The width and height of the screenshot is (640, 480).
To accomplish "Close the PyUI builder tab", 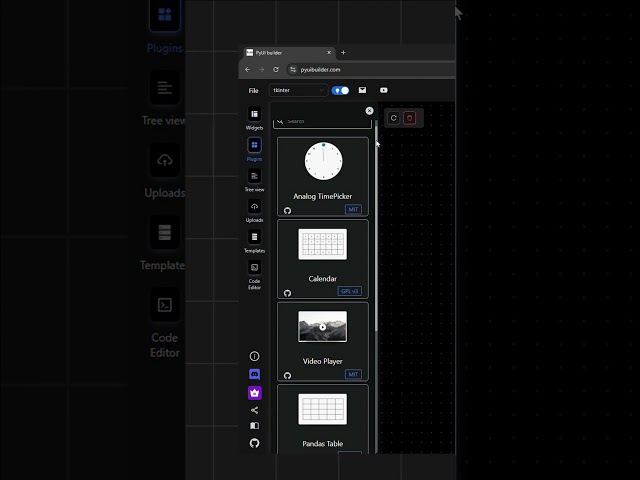I will click(x=329, y=53).
